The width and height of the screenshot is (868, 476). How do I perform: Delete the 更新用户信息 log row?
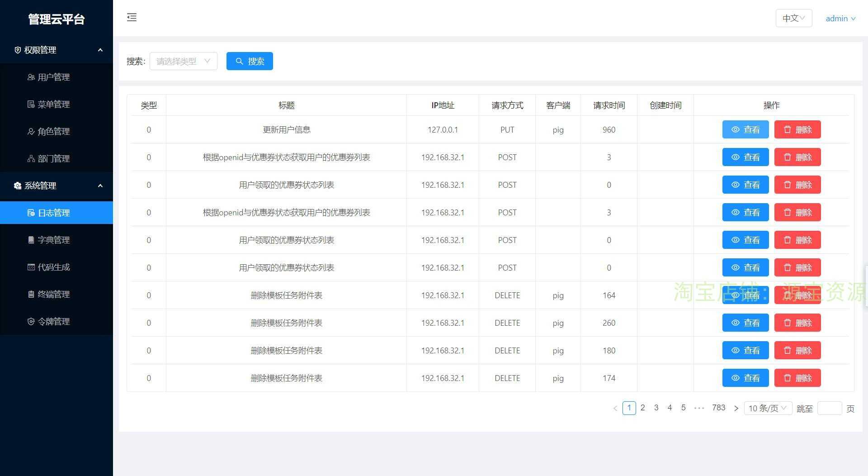tap(797, 129)
